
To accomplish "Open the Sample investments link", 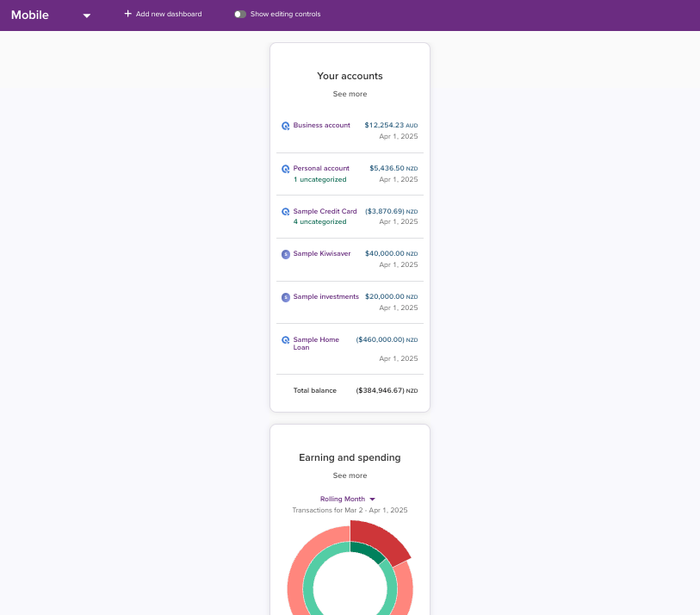I will click(x=326, y=296).
